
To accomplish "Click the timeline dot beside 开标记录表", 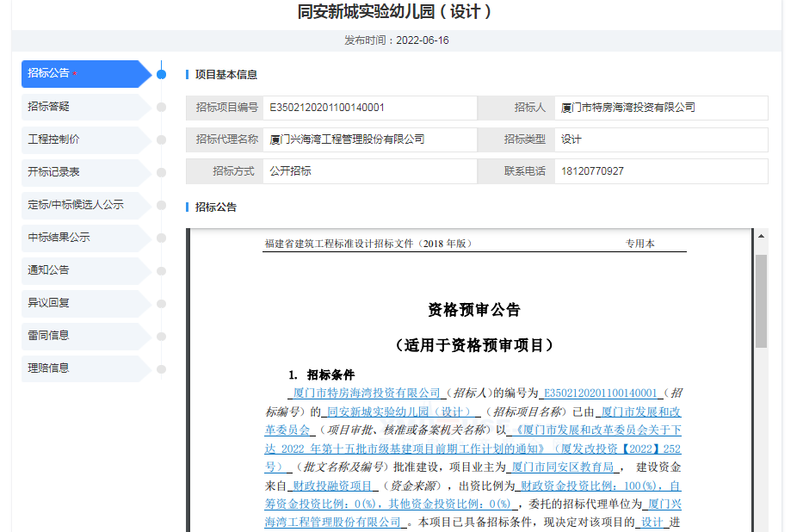I will (161, 172).
